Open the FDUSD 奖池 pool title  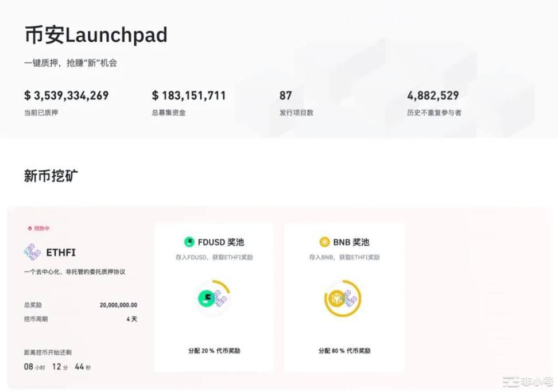pyautogui.click(x=220, y=242)
